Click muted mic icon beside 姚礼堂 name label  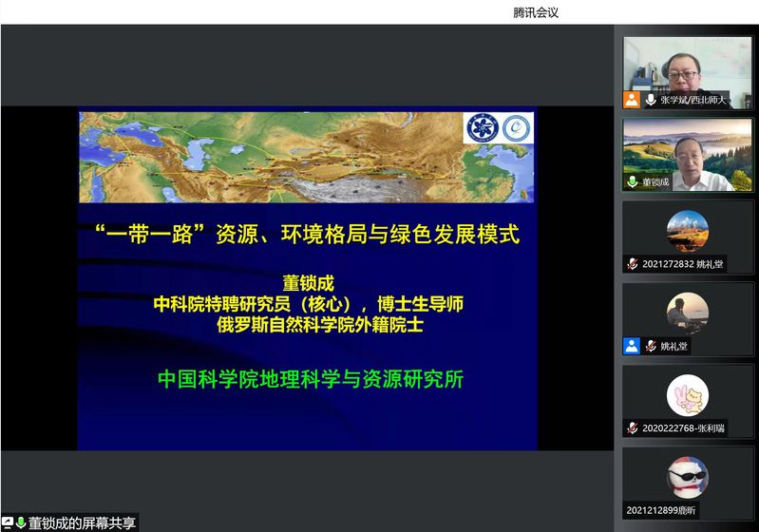point(651,346)
